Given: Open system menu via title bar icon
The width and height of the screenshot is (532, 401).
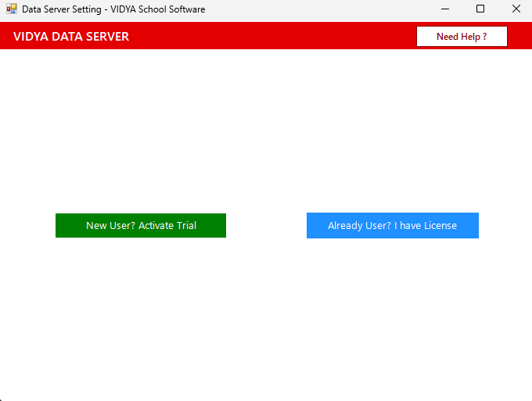Looking at the screenshot, I should (11, 9).
